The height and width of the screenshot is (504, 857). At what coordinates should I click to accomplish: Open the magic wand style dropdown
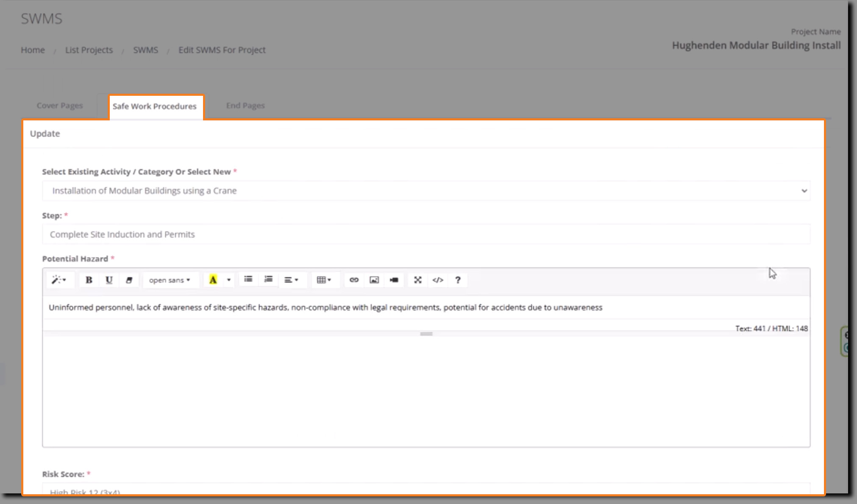[59, 280]
